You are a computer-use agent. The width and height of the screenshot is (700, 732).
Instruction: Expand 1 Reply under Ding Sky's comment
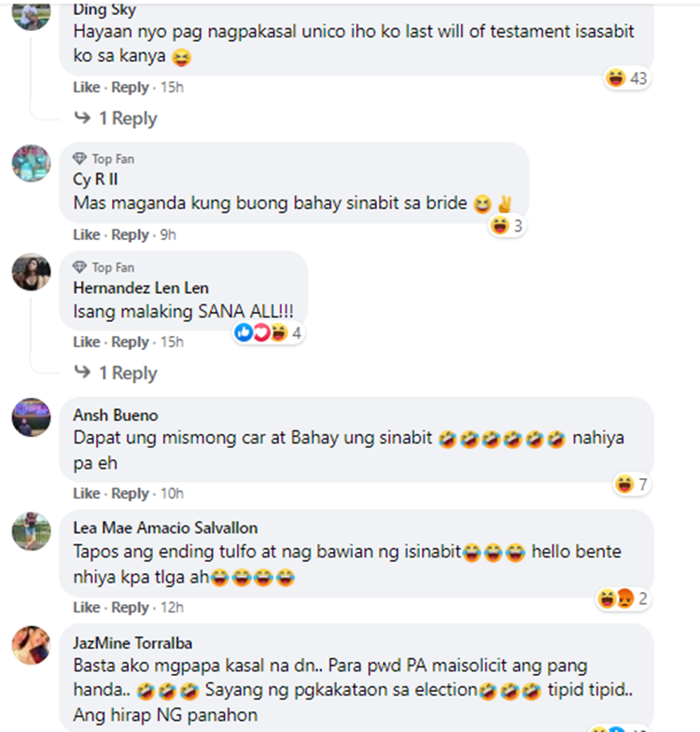pos(128,118)
